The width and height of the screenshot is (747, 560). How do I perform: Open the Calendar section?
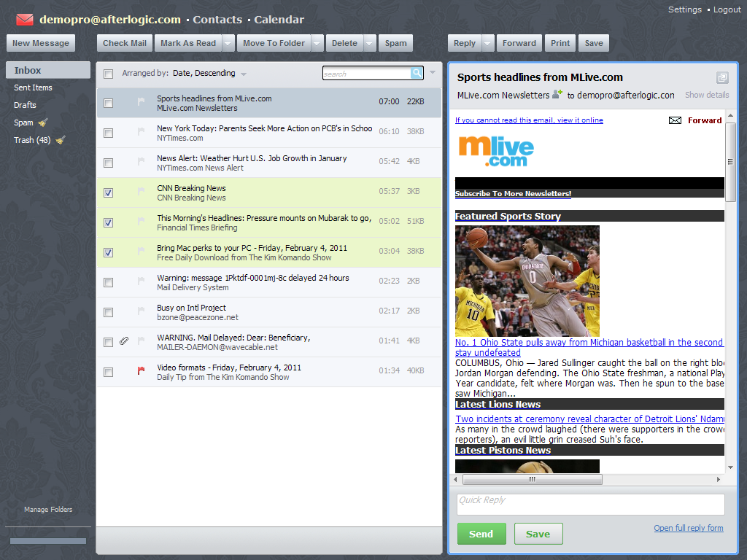279,20
